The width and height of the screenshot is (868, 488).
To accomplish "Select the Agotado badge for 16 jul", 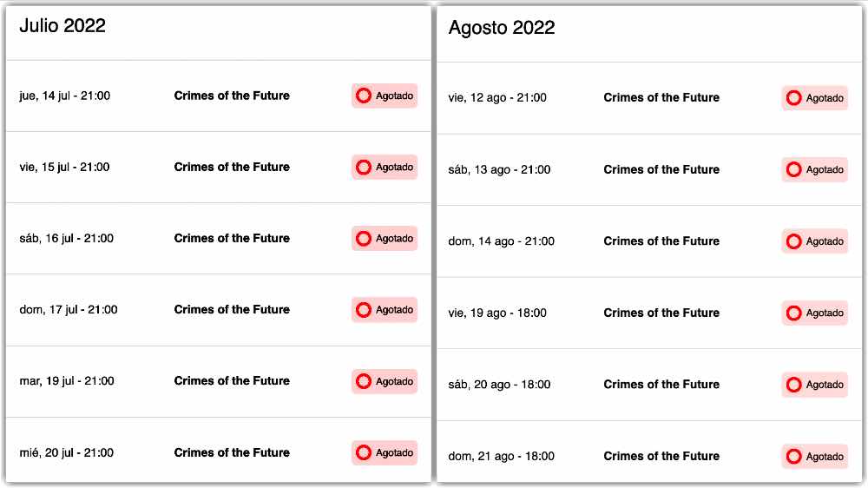I will click(x=385, y=239).
